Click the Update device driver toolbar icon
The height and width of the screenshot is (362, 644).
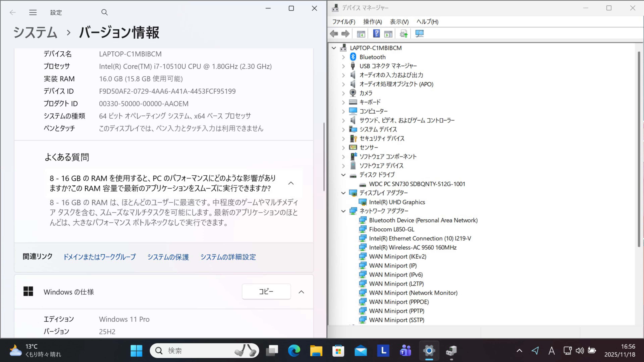pyautogui.click(x=404, y=34)
